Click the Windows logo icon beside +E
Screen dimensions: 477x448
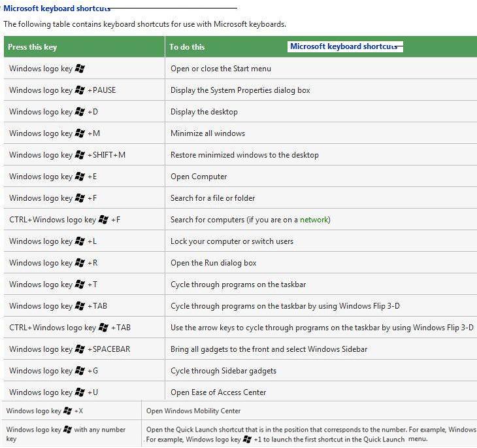coord(80,177)
